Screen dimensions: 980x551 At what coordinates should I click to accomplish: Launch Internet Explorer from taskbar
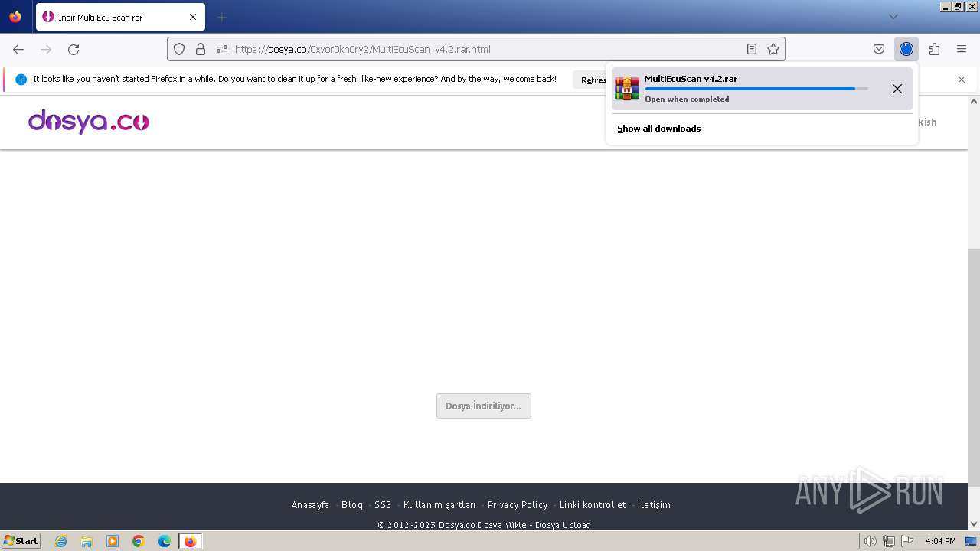tap(60, 541)
